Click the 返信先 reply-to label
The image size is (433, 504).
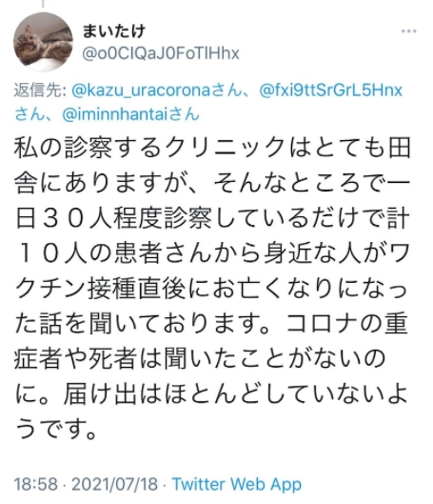tap(39, 91)
